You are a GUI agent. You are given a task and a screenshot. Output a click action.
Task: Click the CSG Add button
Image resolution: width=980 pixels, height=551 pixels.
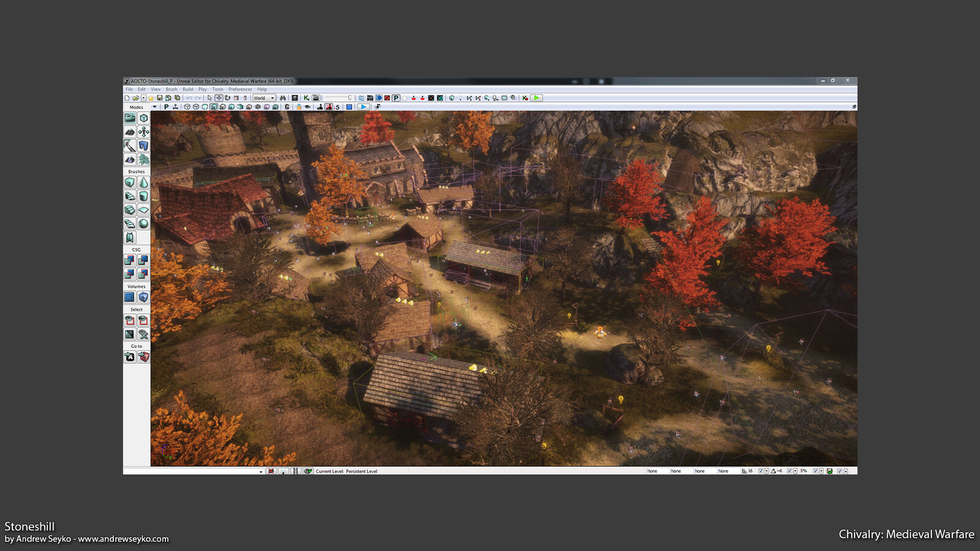(x=130, y=260)
